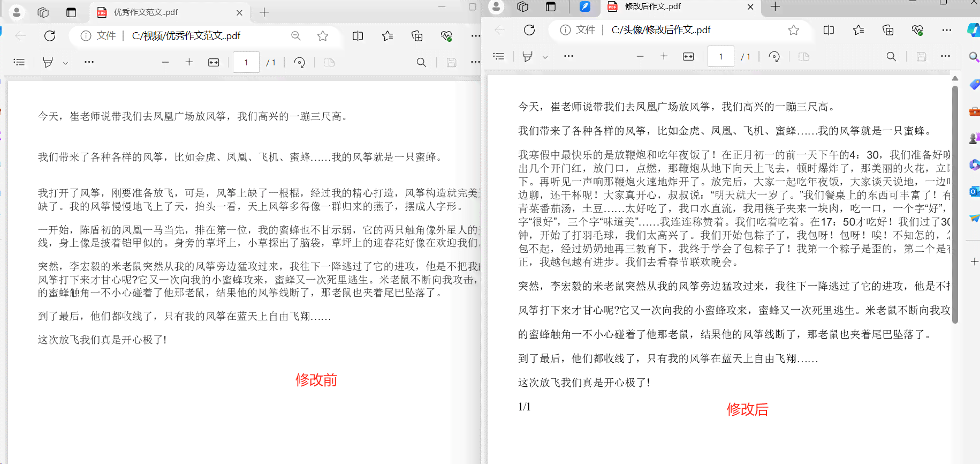Screen dimensions: 980x464
Task: Toggle split screen in left window
Action: (x=358, y=36)
